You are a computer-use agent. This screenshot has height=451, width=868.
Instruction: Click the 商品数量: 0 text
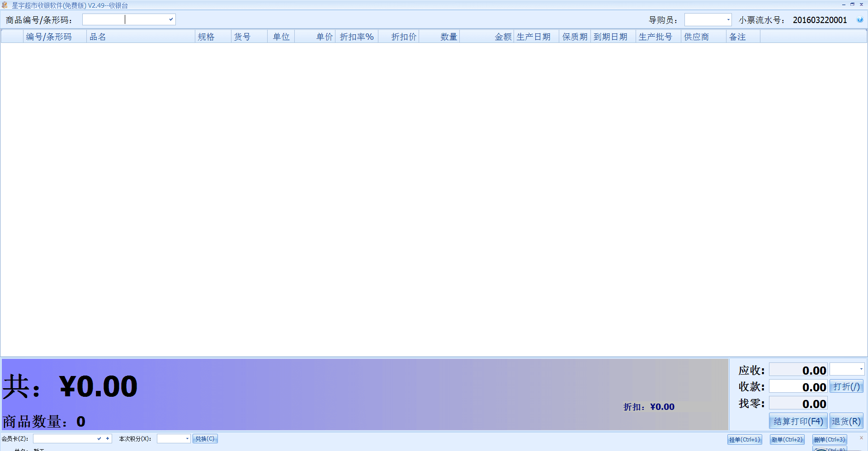coord(44,421)
